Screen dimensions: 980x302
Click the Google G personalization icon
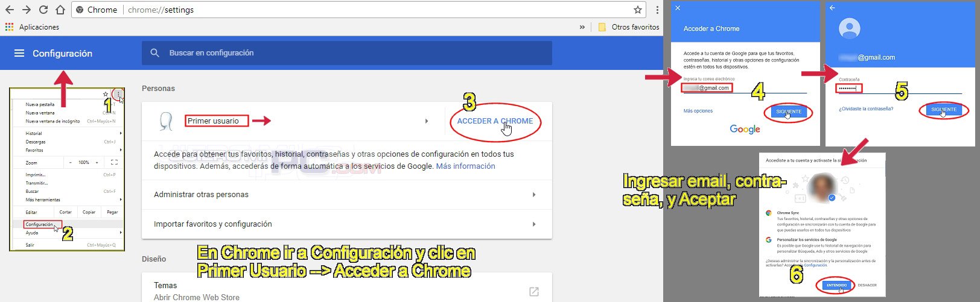pos(769,240)
